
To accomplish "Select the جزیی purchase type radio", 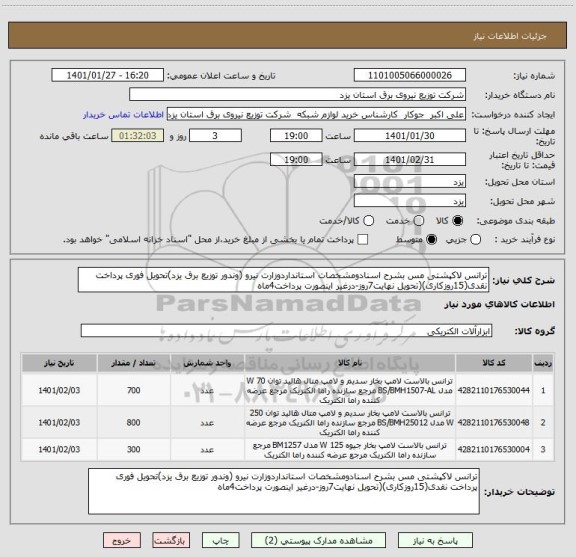I will click(475, 240).
